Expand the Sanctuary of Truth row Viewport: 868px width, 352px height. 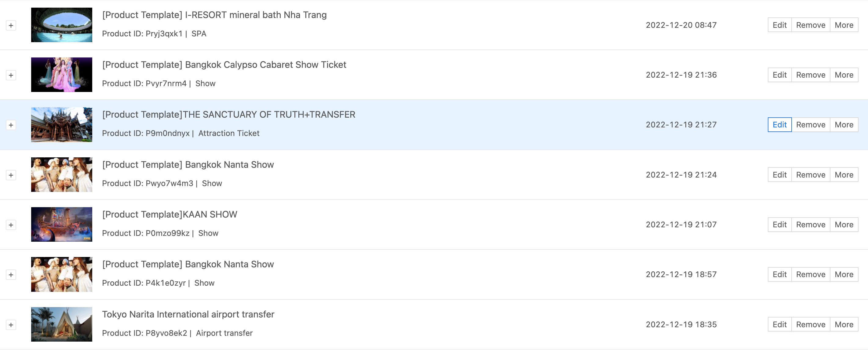[11, 125]
